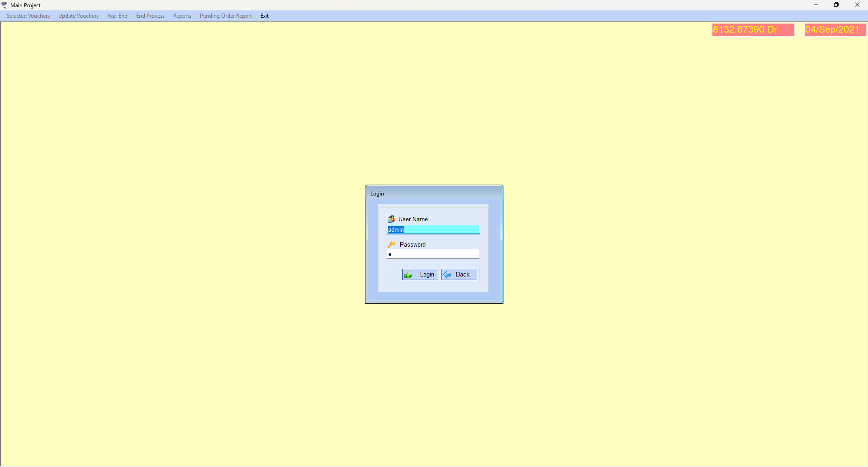Click the Password label
Screen dimensions: 868x467
(413, 244)
